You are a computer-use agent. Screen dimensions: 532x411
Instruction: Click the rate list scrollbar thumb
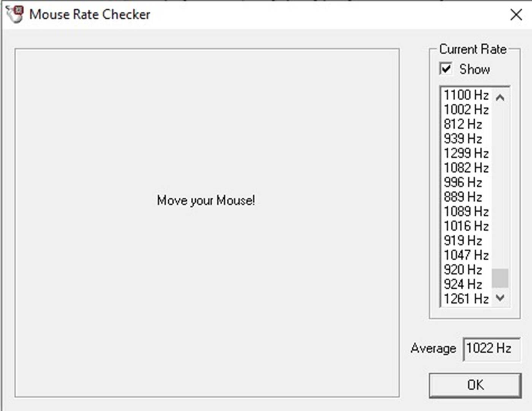[x=500, y=278]
